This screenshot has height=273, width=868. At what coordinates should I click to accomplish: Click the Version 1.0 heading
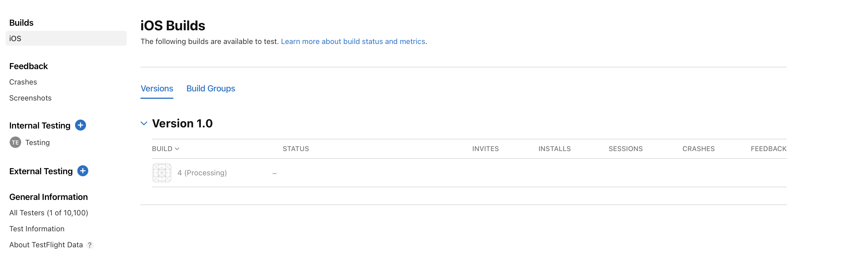pos(182,123)
